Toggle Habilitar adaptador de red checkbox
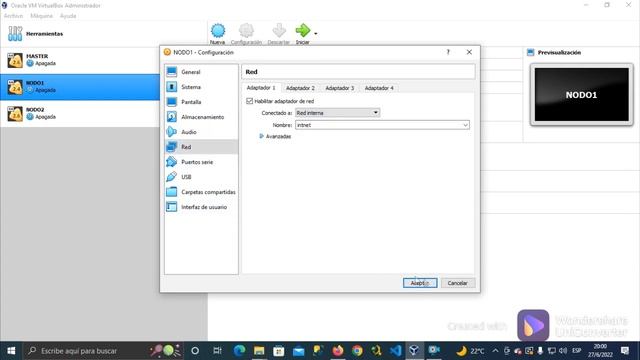Image resolution: width=640 pixels, height=360 pixels. click(249, 101)
